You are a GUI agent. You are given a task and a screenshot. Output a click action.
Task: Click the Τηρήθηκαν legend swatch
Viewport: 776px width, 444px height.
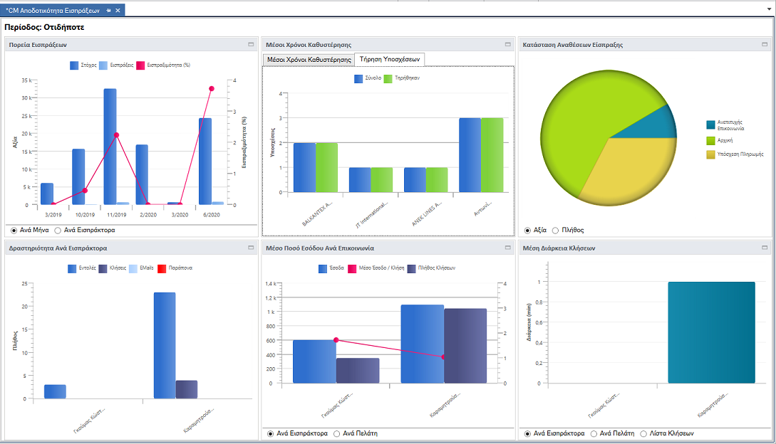pos(388,78)
